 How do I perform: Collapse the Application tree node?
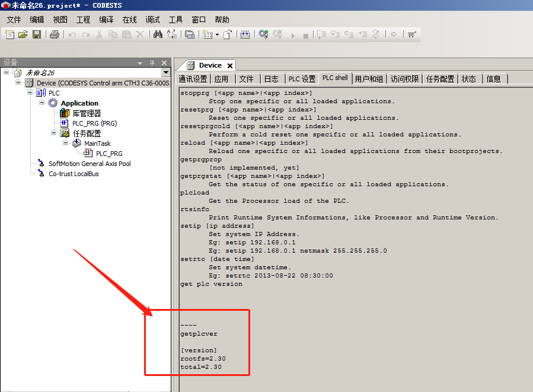coord(42,103)
